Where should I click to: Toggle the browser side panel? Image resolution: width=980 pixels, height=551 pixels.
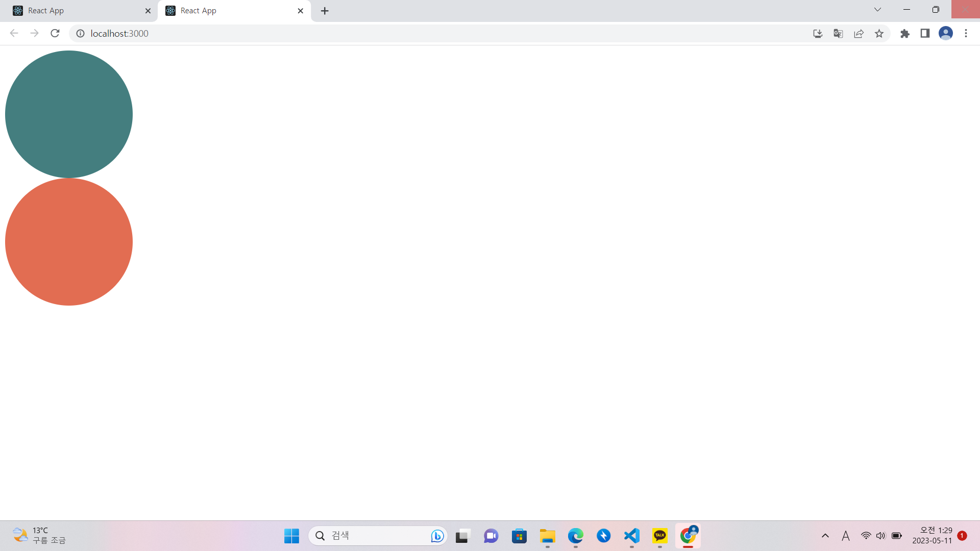[925, 33]
